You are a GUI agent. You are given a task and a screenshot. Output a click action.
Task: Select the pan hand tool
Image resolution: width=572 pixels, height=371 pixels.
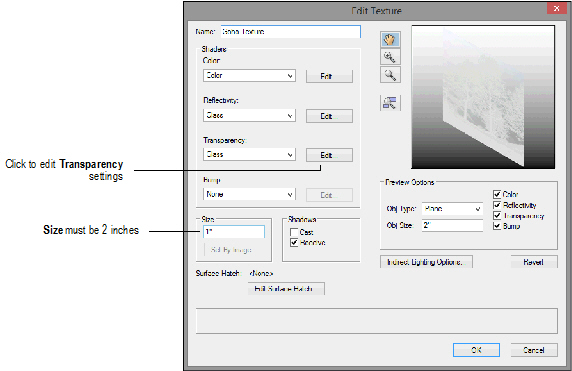(390, 39)
